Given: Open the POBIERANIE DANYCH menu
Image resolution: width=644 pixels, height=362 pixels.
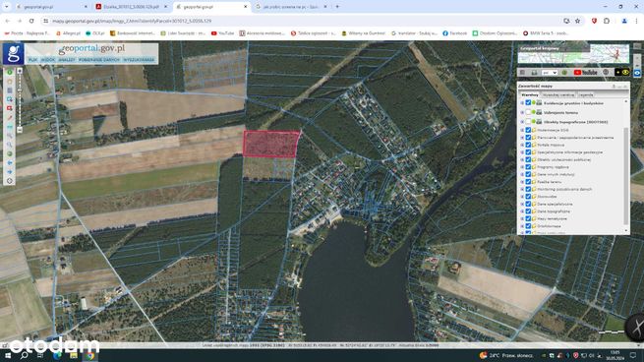Looking at the screenshot, I should point(99,60).
